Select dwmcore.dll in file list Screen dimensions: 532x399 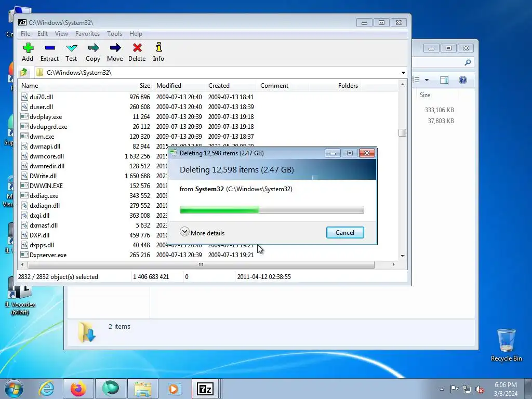(46, 156)
